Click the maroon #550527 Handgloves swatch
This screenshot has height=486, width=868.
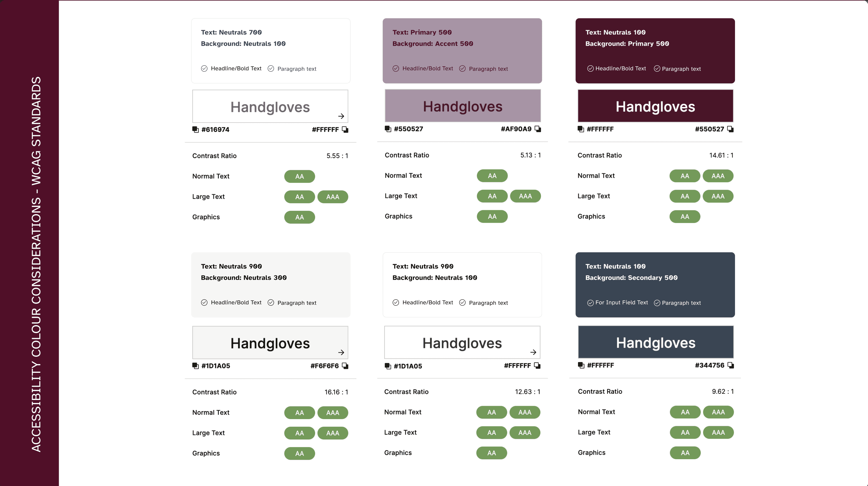655,106
